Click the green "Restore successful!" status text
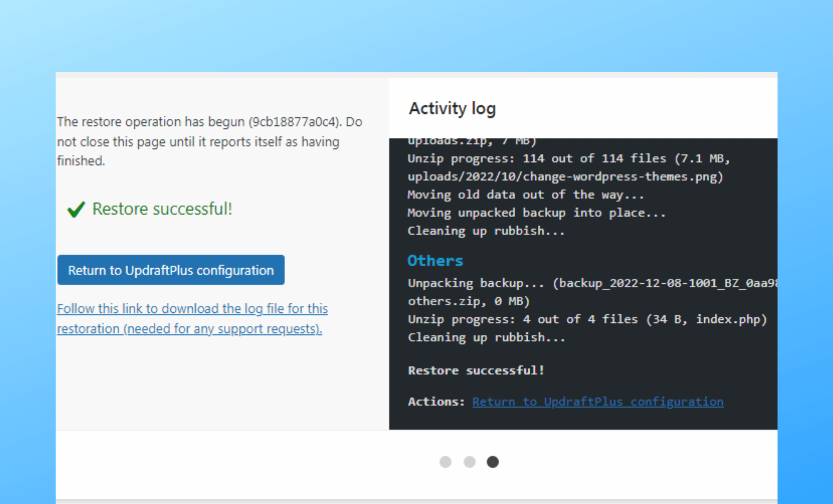 pyautogui.click(x=162, y=209)
